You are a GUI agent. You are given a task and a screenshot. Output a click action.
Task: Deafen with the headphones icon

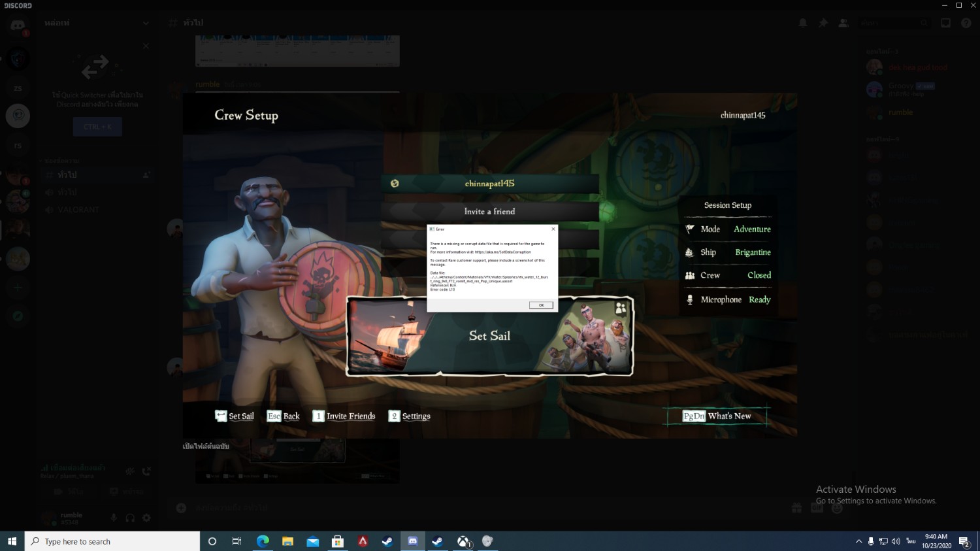click(x=130, y=518)
